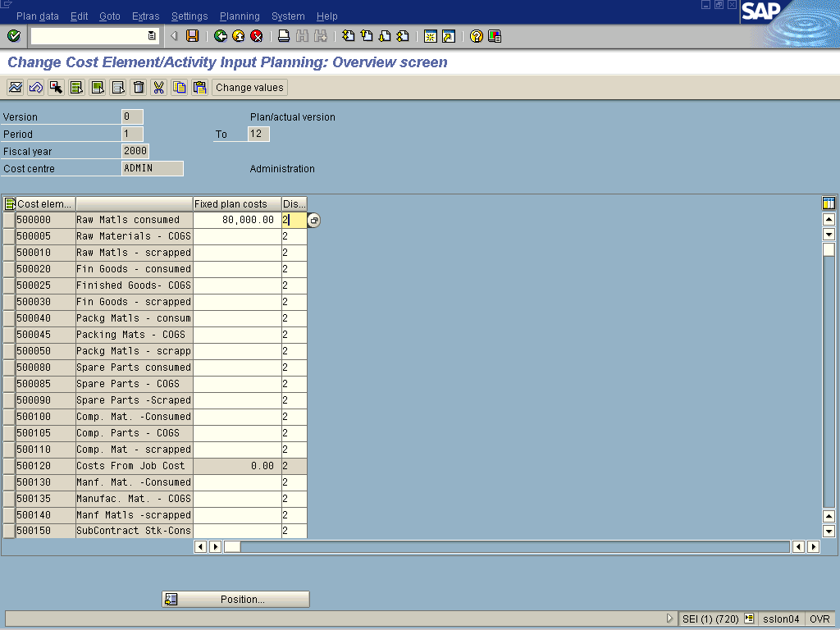Viewport: 840px width, 630px height.
Task: Click the green Back arrow icon
Action: coord(220,36)
